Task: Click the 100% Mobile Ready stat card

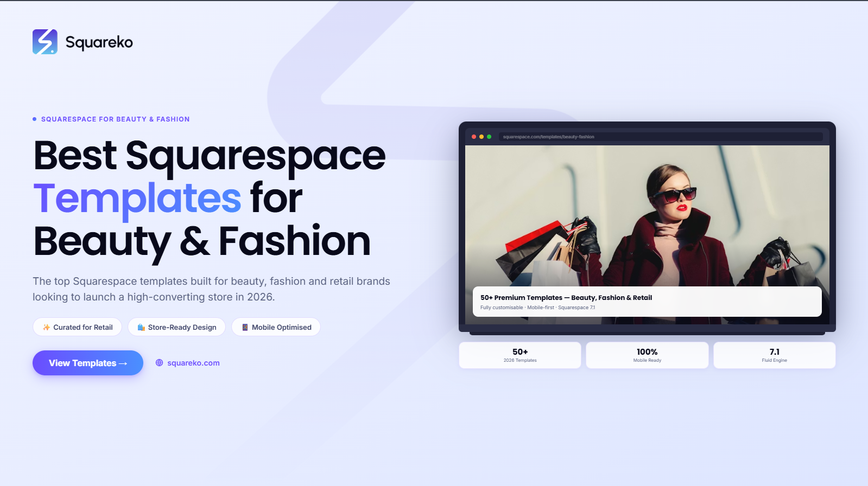Action: point(647,355)
